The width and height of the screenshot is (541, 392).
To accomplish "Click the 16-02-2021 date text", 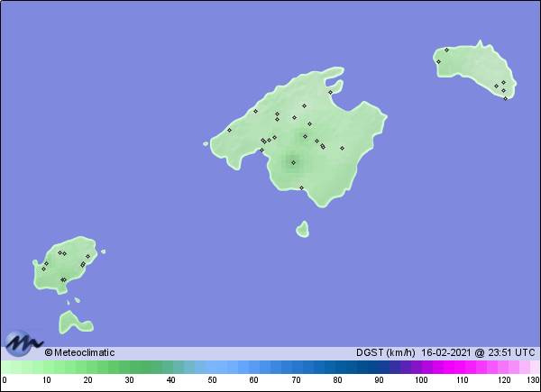I will click(445, 352).
